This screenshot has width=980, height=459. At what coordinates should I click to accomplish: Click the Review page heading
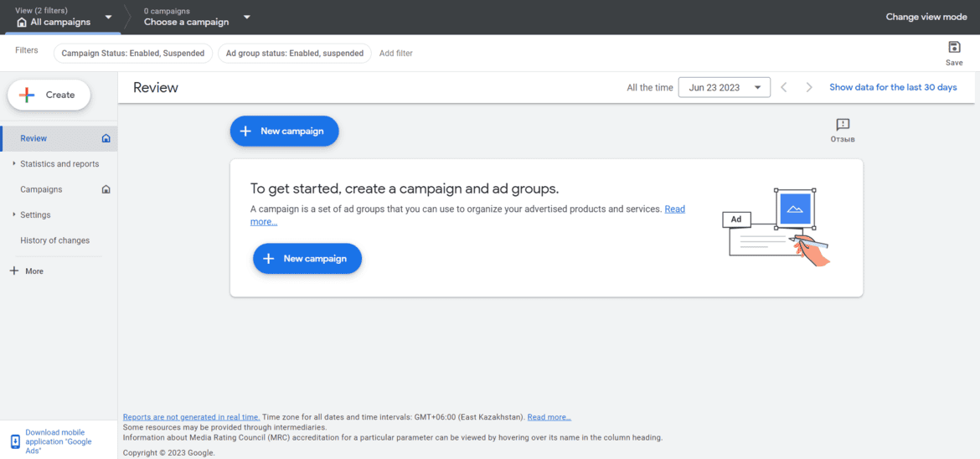[156, 88]
